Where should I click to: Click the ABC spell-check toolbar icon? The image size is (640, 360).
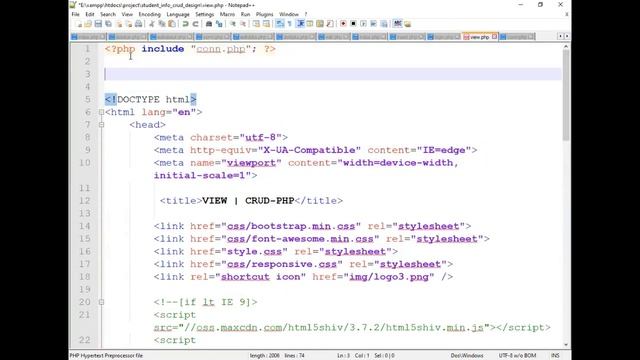click(397, 24)
